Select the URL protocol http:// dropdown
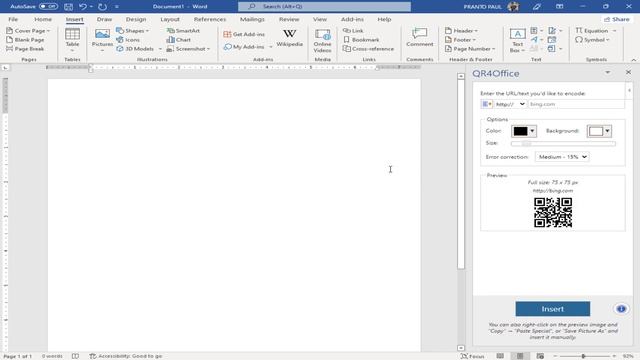The height and width of the screenshot is (360, 640). [510, 104]
